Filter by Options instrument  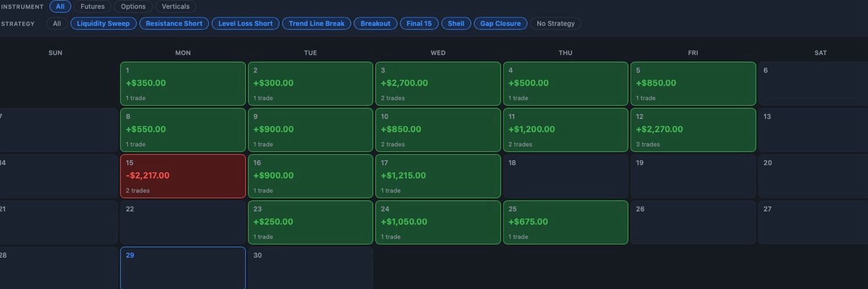133,7
